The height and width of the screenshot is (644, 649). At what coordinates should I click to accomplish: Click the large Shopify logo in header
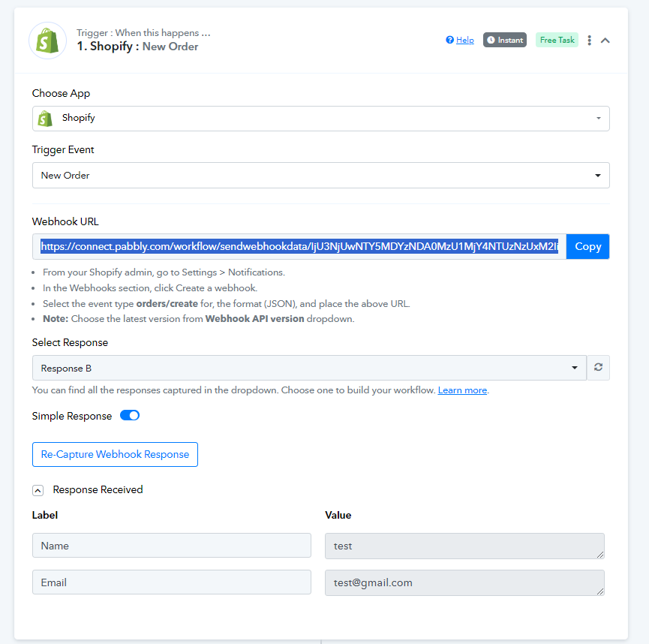(47, 41)
